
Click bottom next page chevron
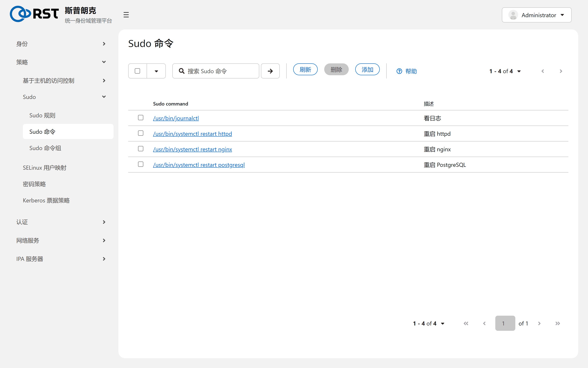click(539, 323)
